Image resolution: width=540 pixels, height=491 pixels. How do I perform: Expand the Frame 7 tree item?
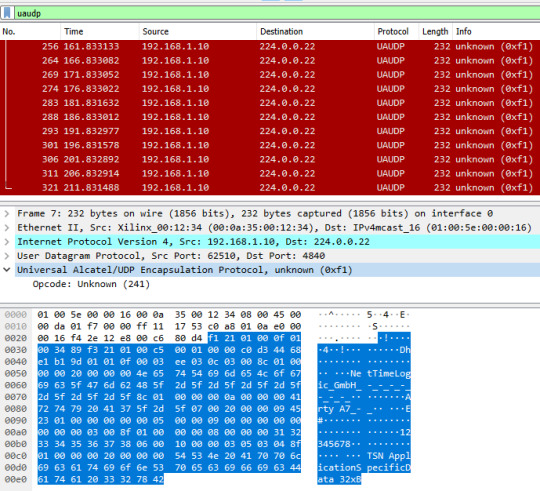point(7,213)
